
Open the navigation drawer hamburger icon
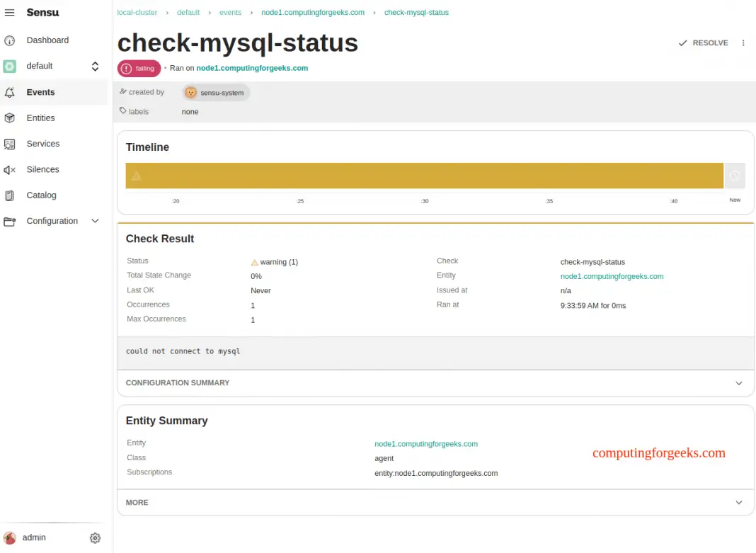click(10, 12)
